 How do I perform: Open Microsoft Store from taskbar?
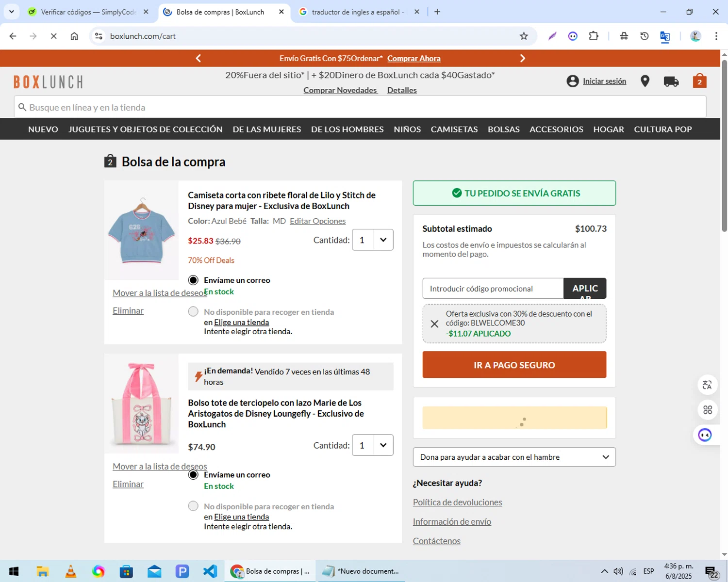point(126,571)
